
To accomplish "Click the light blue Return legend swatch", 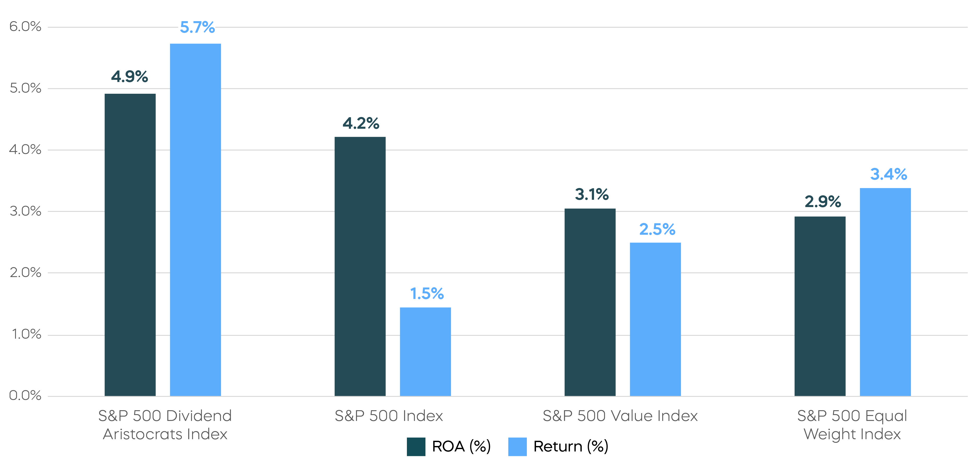I will [x=517, y=446].
